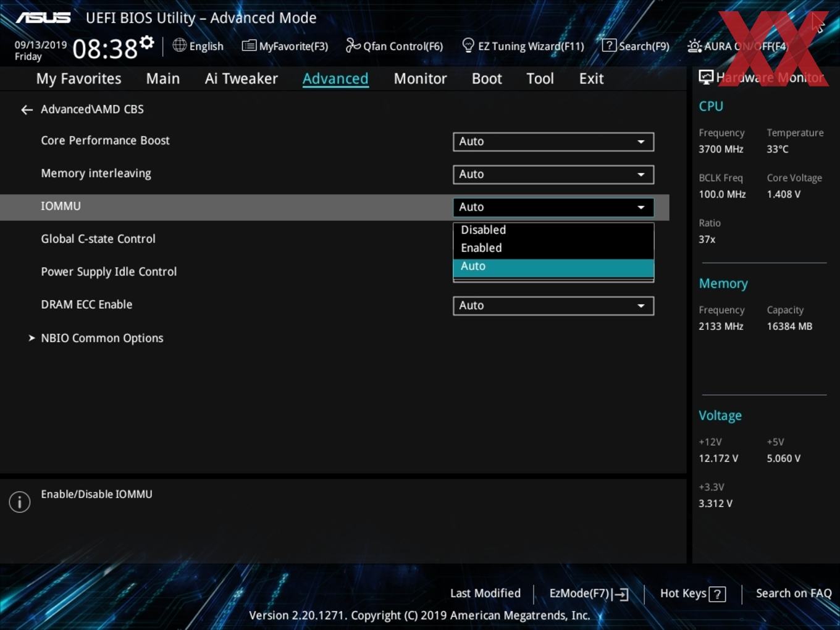Click the 09/13/2019 date text
The image size is (840, 630).
pos(41,45)
